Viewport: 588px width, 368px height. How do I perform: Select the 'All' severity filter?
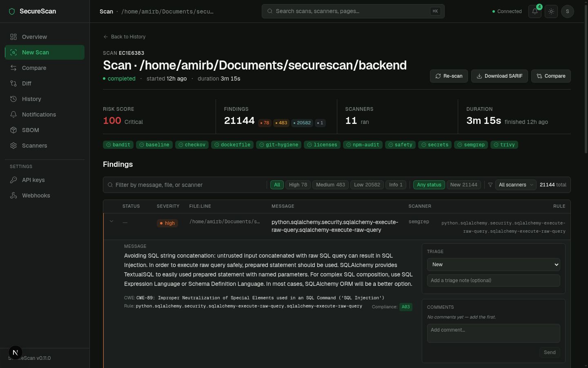click(x=277, y=185)
